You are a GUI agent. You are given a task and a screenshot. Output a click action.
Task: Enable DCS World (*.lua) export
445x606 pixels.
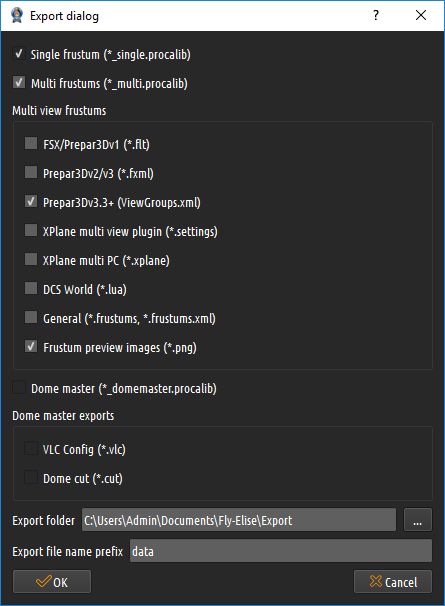tap(31, 288)
